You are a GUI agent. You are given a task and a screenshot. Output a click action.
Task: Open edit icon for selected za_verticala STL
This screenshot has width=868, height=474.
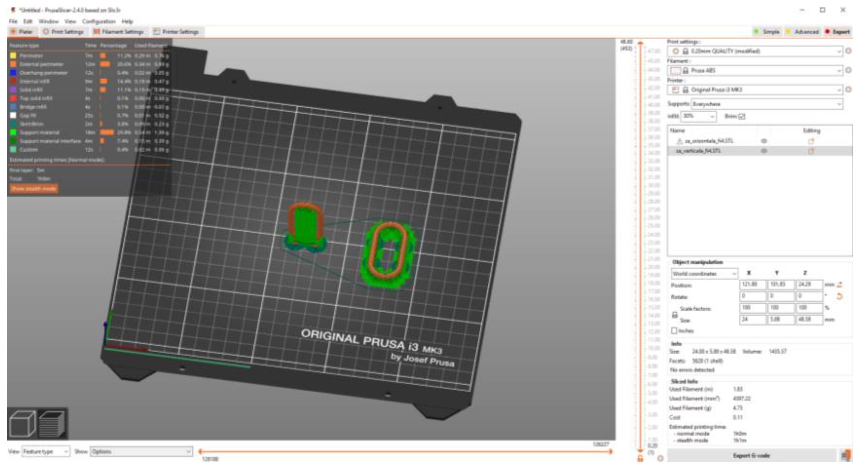[x=811, y=151]
